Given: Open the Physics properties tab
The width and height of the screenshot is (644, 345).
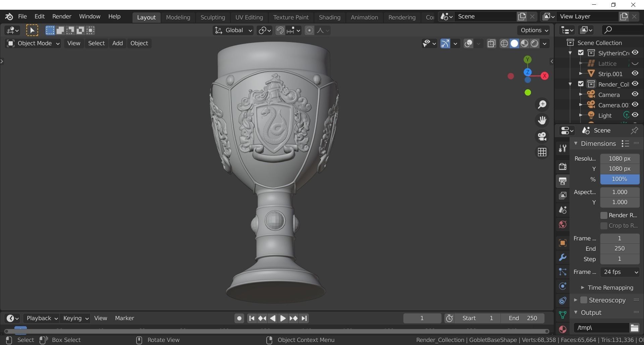Looking at the screenshot, I should [x=562, y=286].
